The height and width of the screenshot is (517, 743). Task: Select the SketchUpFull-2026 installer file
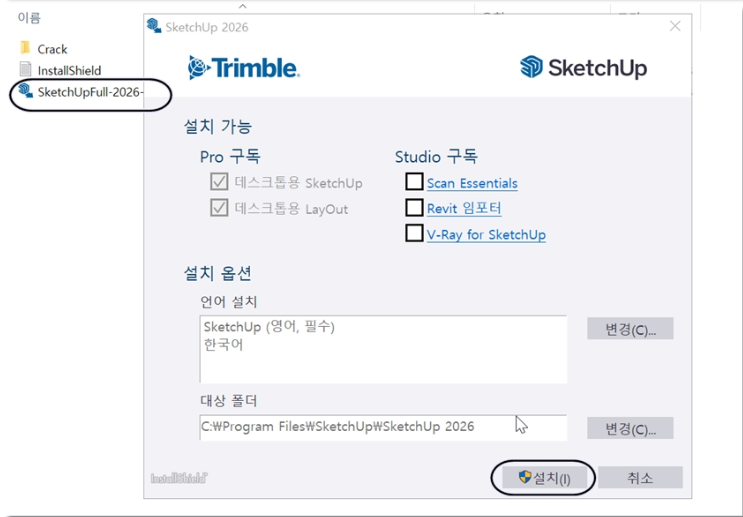point(89,92)
